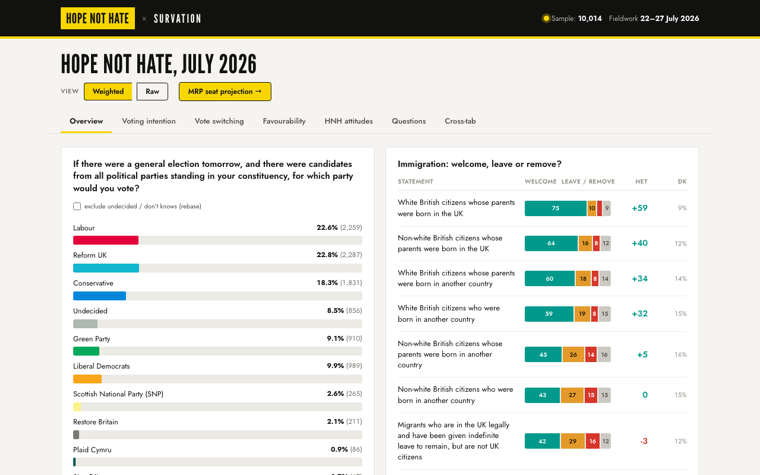The width and height of the screenshot is (760, 475).
Task: Click the orange leave segment showing 26
Action: 573,354
